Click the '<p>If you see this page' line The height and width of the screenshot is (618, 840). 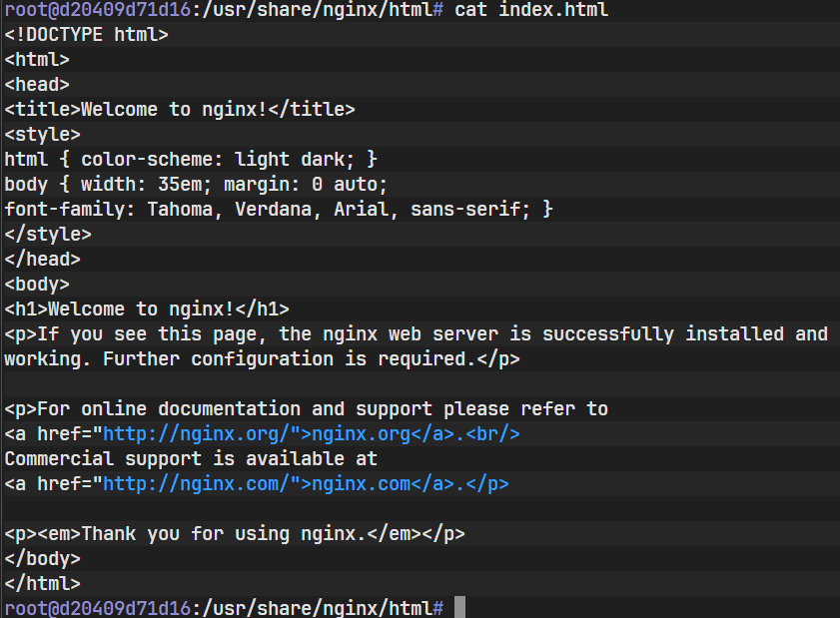coord(417,333)
